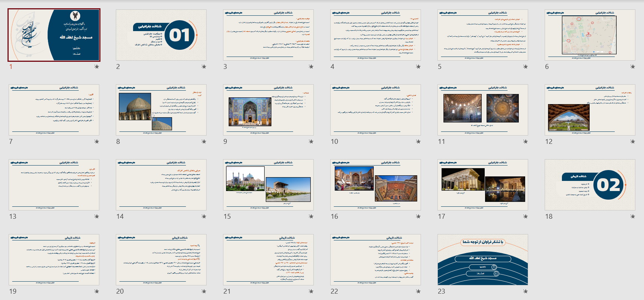Screen dimensions: 644x300
Task: Select the dark blue title slide 1 thumbnail
Action: (54, 35)
